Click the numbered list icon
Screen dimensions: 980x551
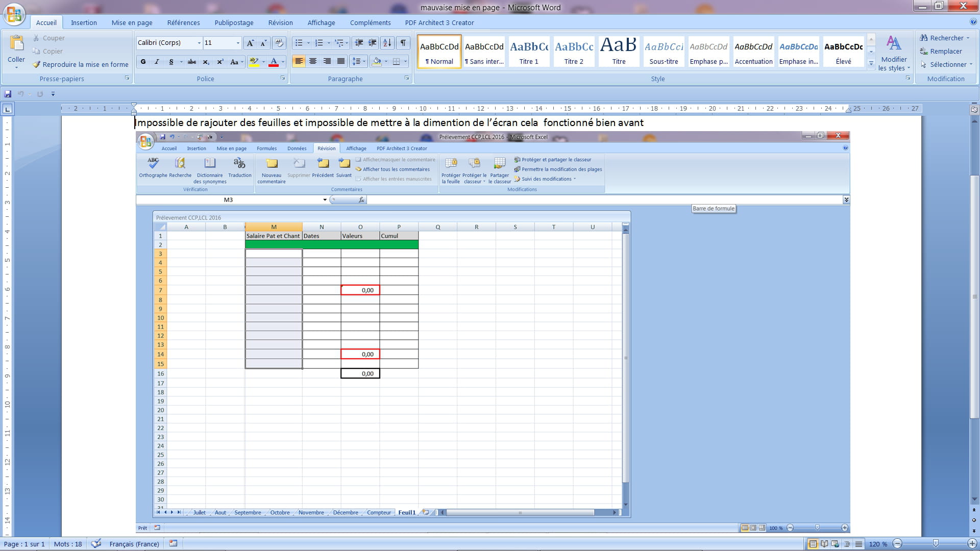(319, 43)
